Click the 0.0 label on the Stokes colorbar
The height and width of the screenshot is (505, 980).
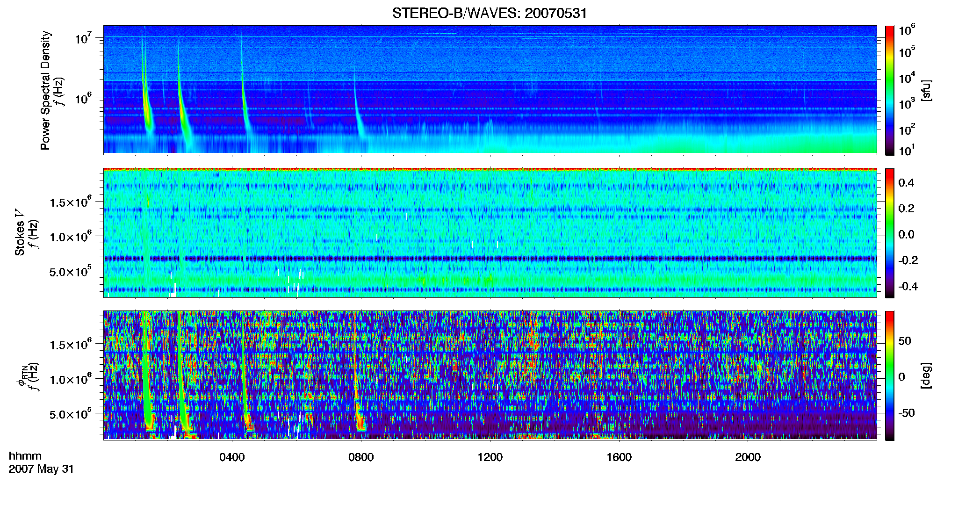coord(906,235)
